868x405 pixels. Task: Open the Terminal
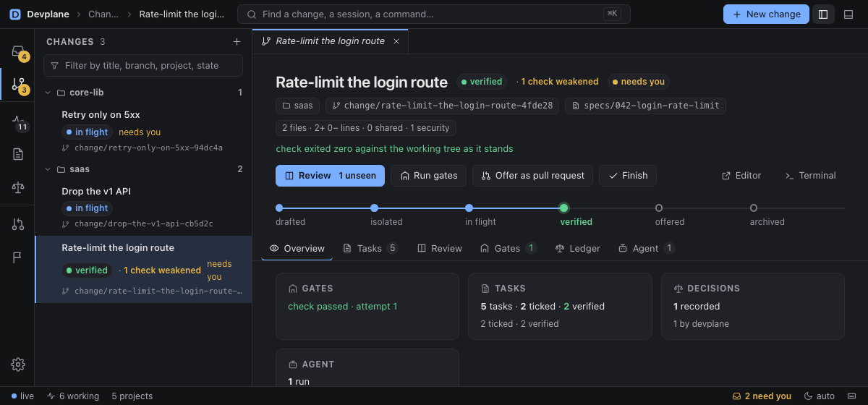coord(810,176)
